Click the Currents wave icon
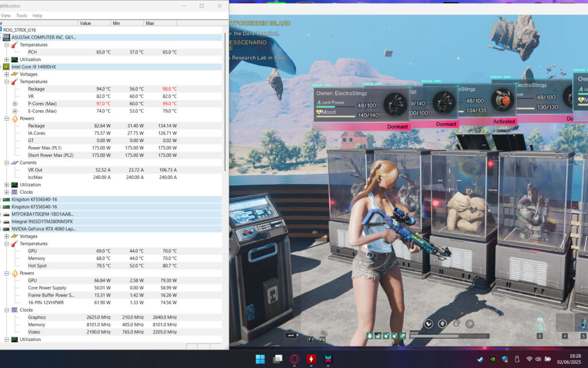Screen dimensions: 588x368 pyautogui.click(x=14, y=163)
